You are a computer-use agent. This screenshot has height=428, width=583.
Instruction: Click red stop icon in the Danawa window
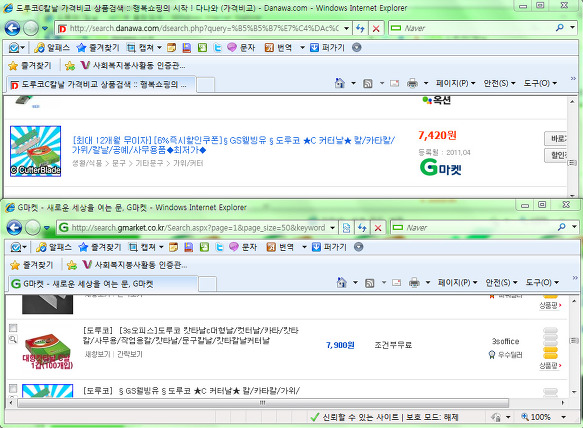[x=376, y=28]
